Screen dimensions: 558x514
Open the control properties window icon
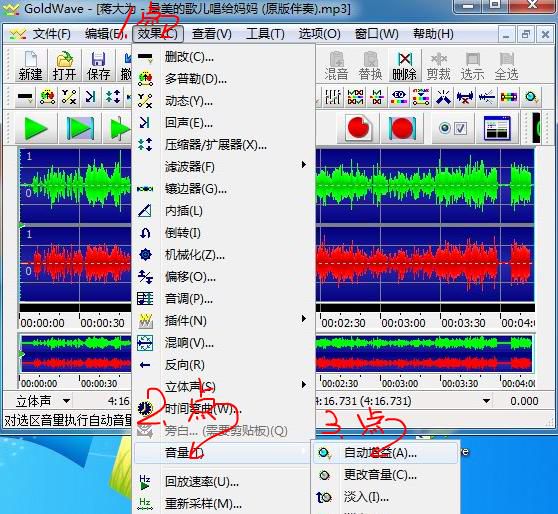pos(497,128)
